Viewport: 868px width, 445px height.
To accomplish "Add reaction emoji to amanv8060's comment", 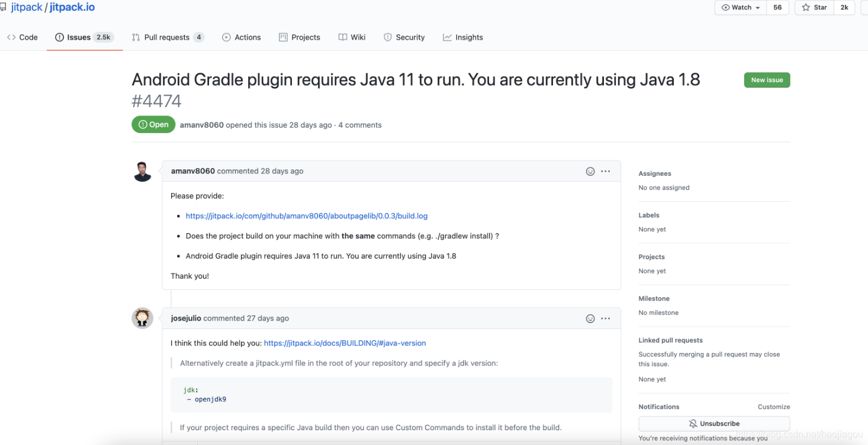I will point(590,171).
